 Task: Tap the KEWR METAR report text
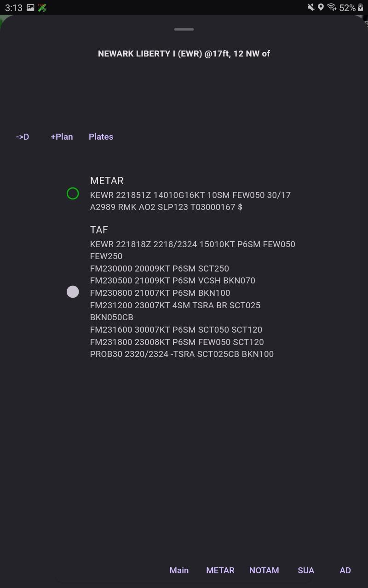click(190, 201)
